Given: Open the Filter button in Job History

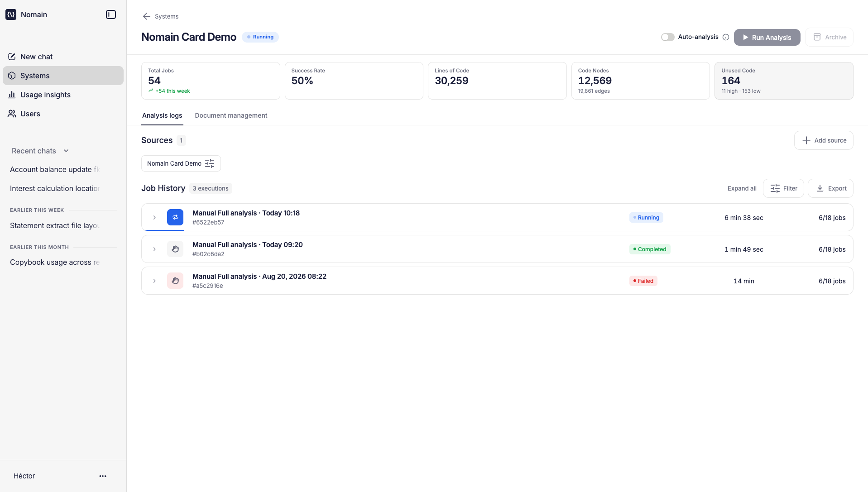Looking at the screenshot, I should click(783, 188).
